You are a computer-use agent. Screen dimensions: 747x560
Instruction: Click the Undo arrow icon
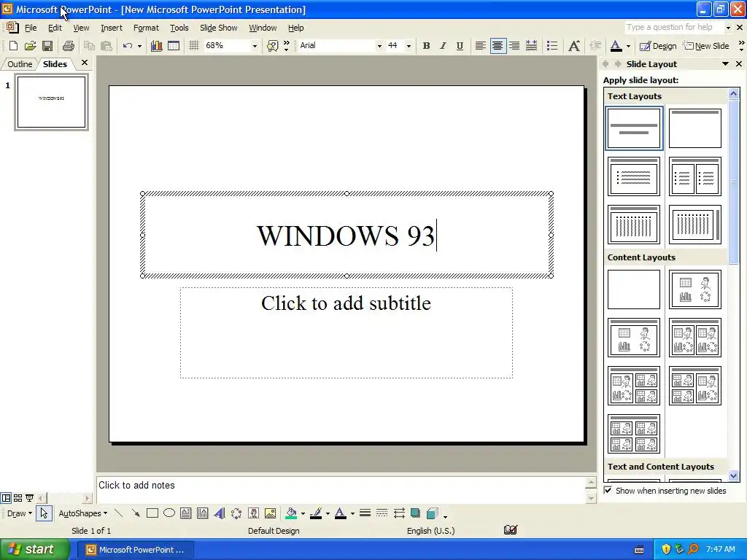coord(127,46)
